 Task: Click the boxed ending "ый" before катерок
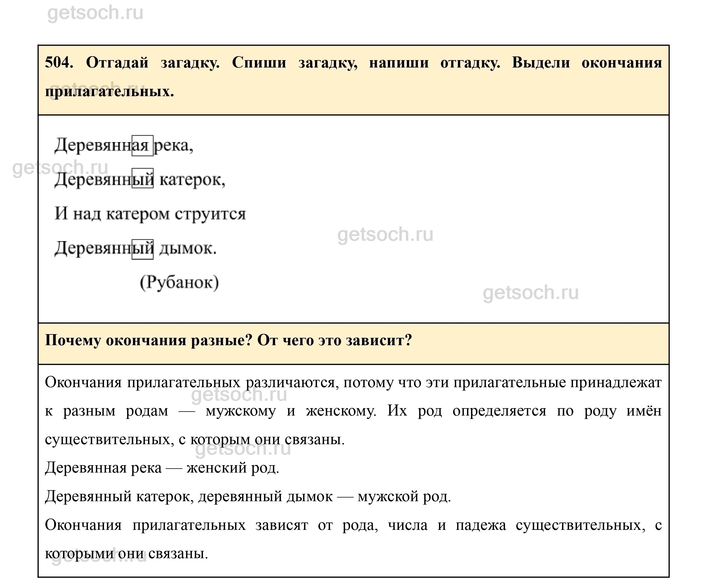(143, 178)
